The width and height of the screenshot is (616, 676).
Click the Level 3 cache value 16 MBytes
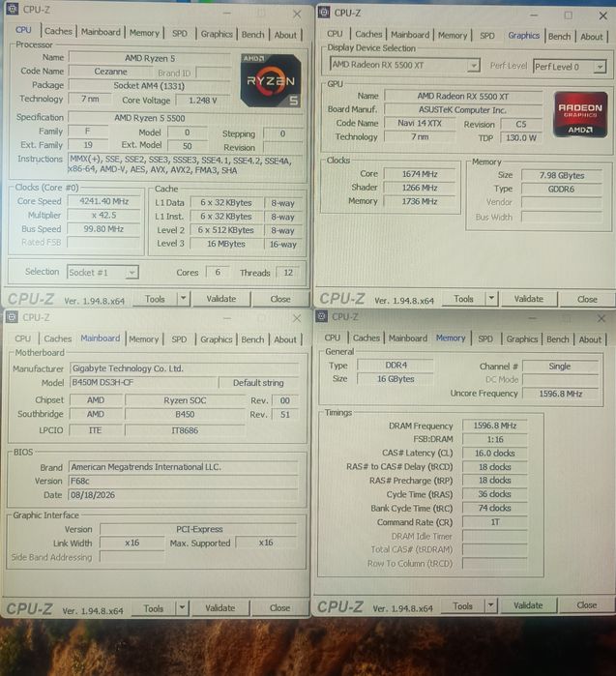click(226, 244)
